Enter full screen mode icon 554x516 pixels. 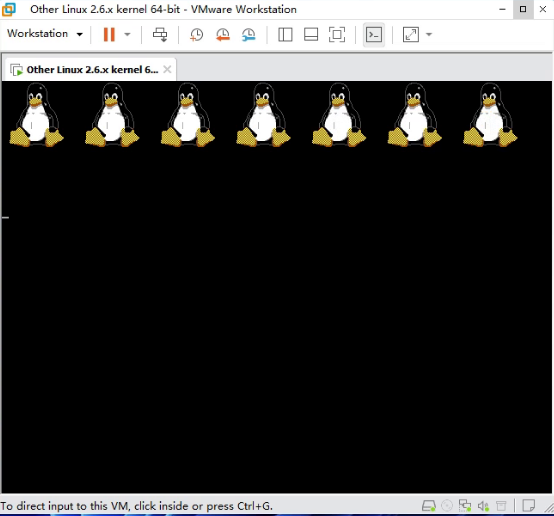[337, 35]
